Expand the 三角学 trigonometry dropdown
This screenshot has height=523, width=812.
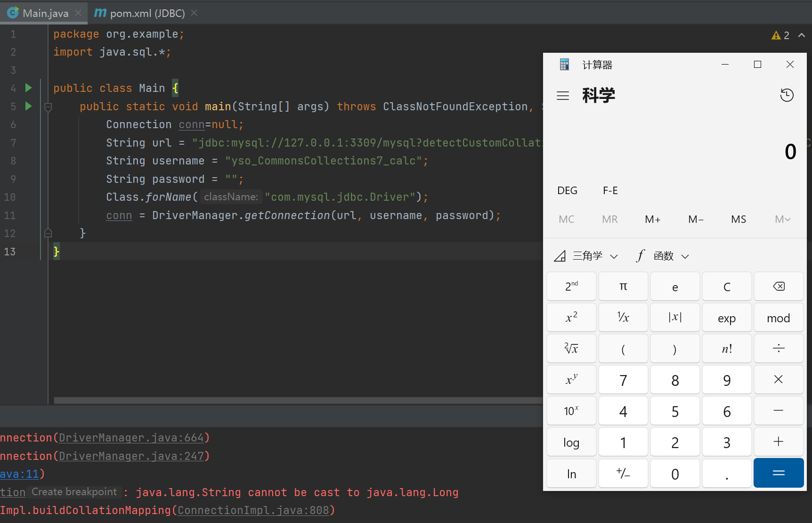pos(586,256)
